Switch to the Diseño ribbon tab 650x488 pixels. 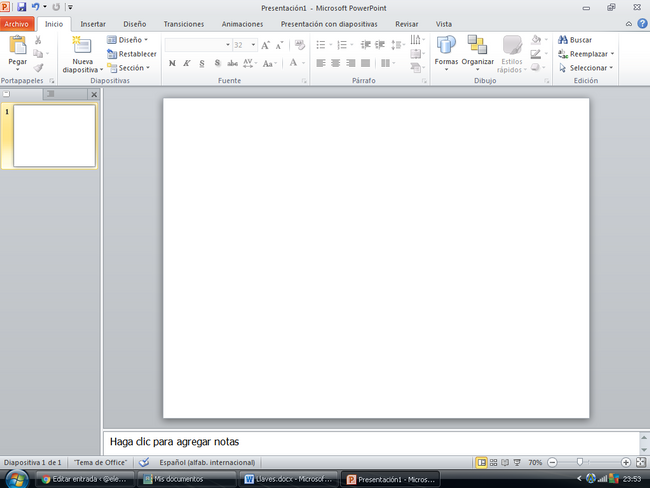click(135, 24)
